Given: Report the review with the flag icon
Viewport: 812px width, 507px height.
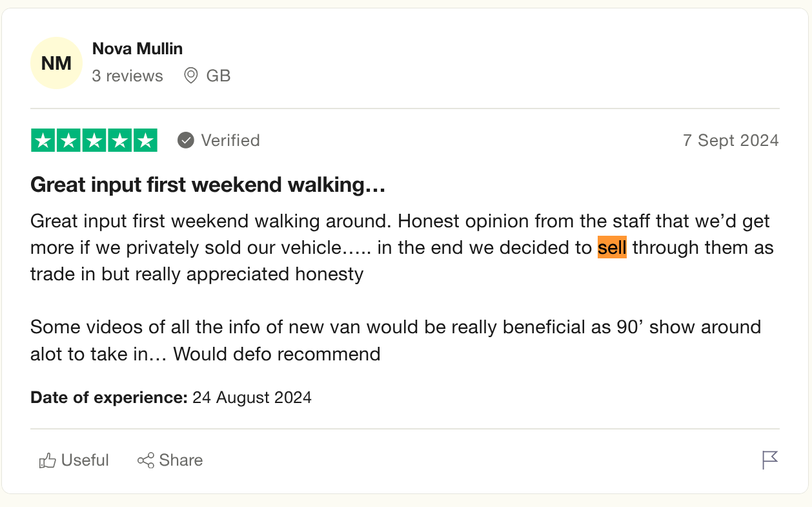Looking at the screenshot, I should tap(769, 460).
